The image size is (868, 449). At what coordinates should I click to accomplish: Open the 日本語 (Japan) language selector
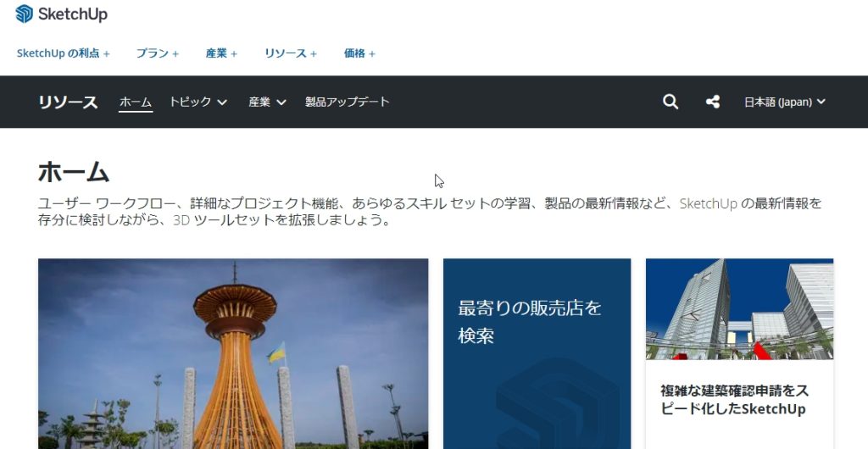pyautogui.click(x=784, y=102)
